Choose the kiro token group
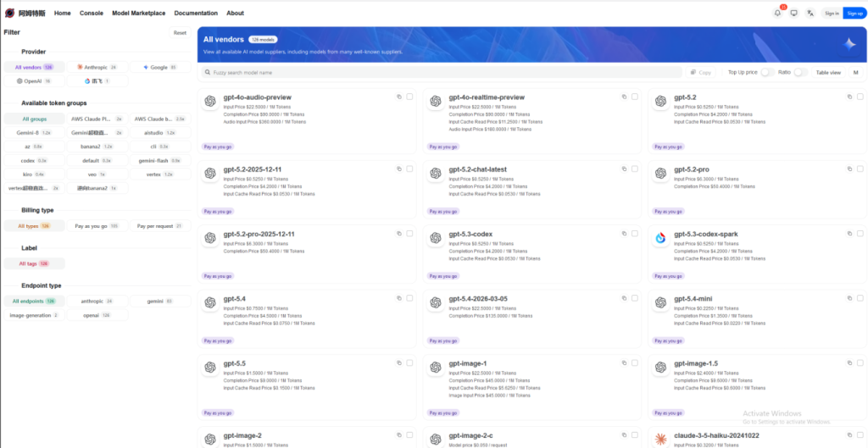 (x=34, y=174)
